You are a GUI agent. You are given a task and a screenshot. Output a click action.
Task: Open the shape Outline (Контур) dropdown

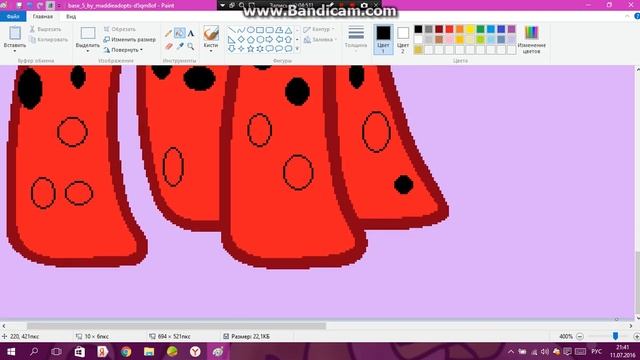coord(319,29)
